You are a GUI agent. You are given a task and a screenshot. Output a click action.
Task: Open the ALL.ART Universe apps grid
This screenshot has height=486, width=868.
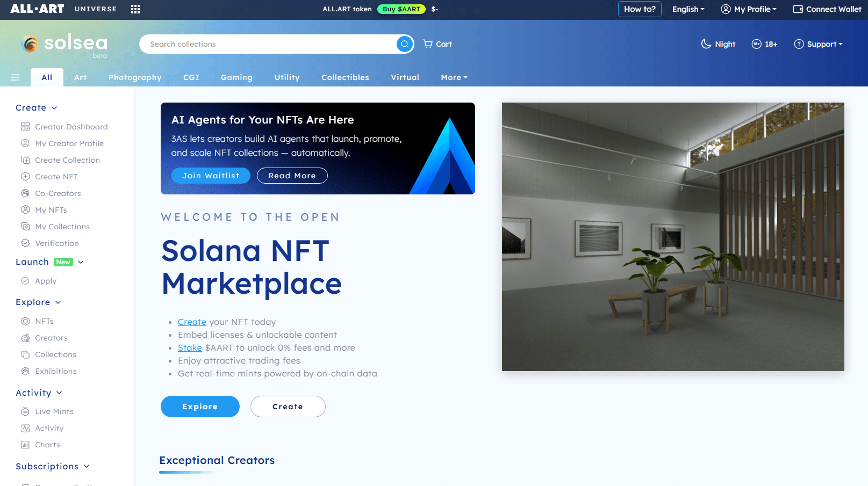pyautogui.click(x=135, y=9)
